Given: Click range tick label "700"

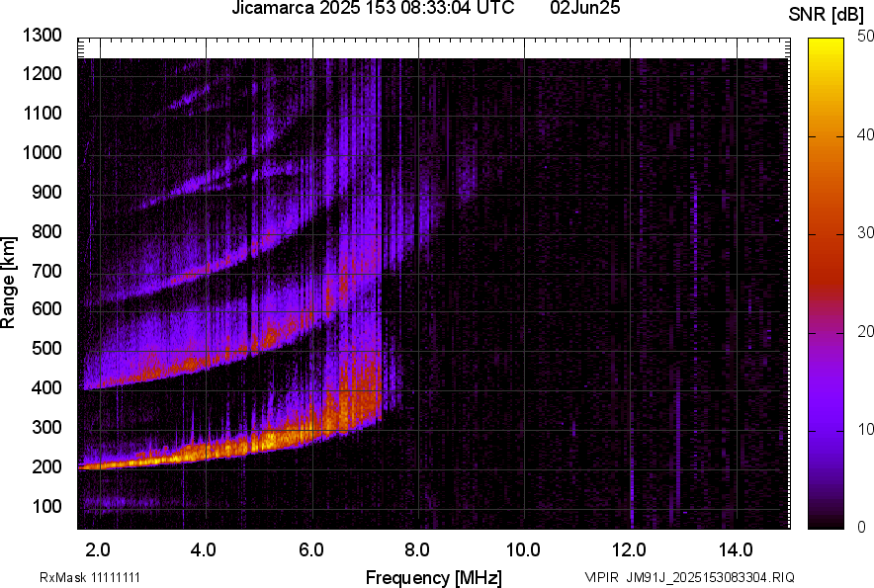Looking at the screenshot, I should point(46,271).
